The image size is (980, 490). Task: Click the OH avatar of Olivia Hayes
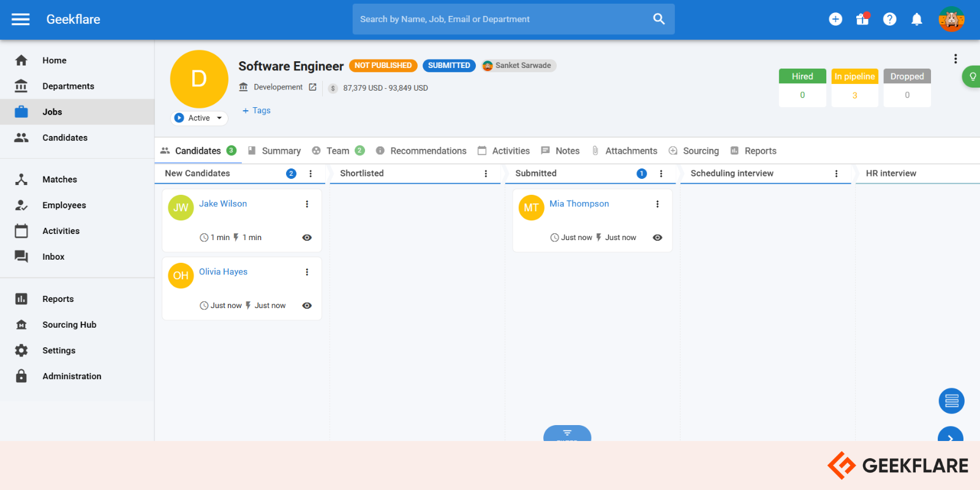181,276
